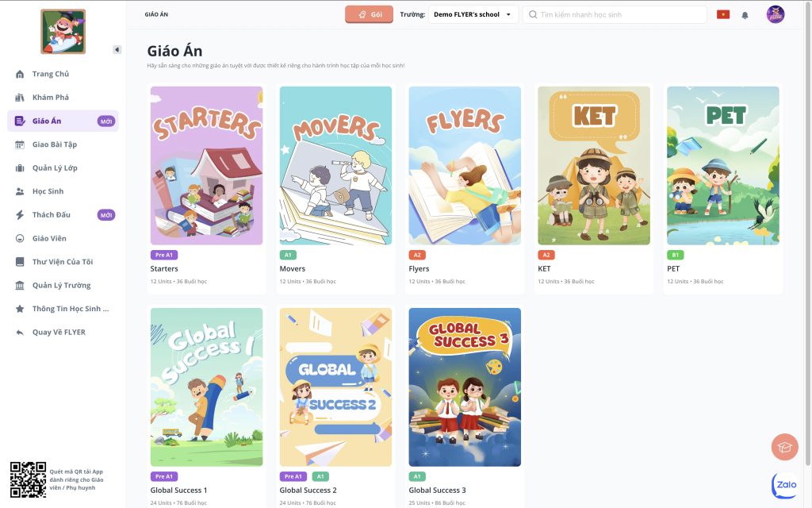Click the page vertical scrollbar
Screen dimensions: 812x508
pyautogui.click(x=808, y=233)
